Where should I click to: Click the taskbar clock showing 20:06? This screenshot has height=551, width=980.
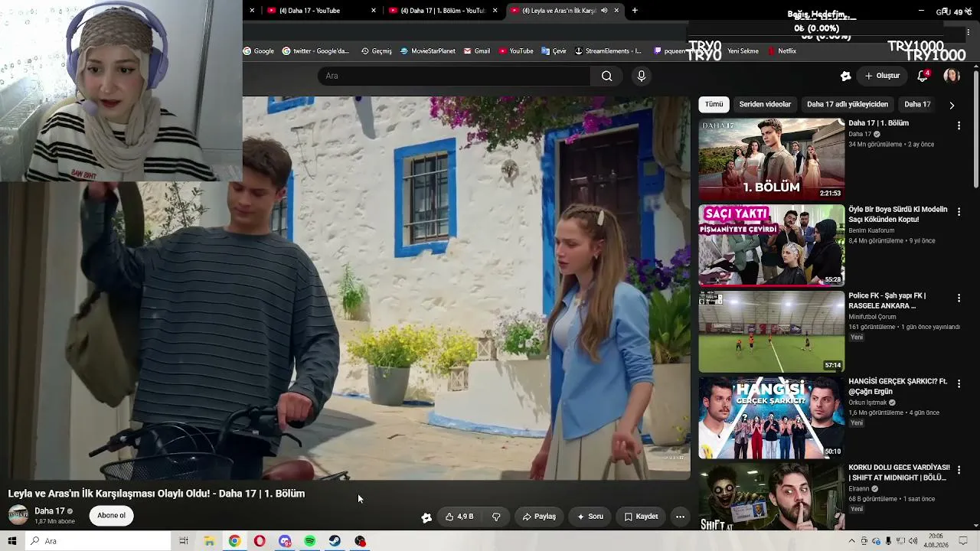[x=936, y=541]
